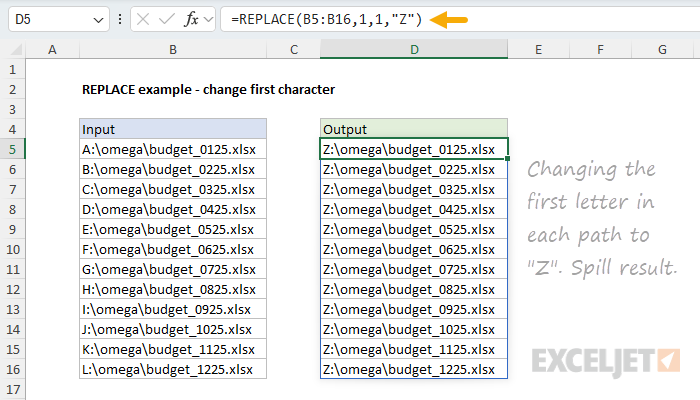Click the three-dot handle beside Name Box
Viewport: 700px width, 400px height.
(x=120, y=20)
